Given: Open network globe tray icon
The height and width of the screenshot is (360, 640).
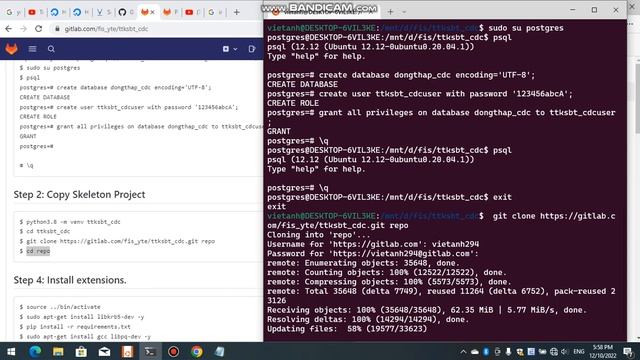Looking at the screenshot, I should click(x=553, y=351).
